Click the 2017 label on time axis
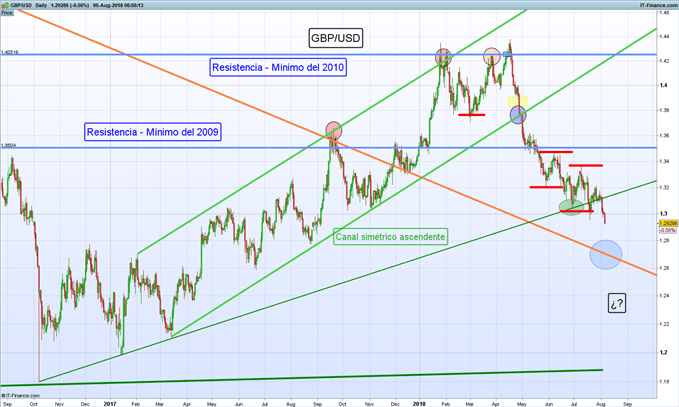The height and width of the screenshot is (407, 679). pyautogui.click(x=110, y=404)
